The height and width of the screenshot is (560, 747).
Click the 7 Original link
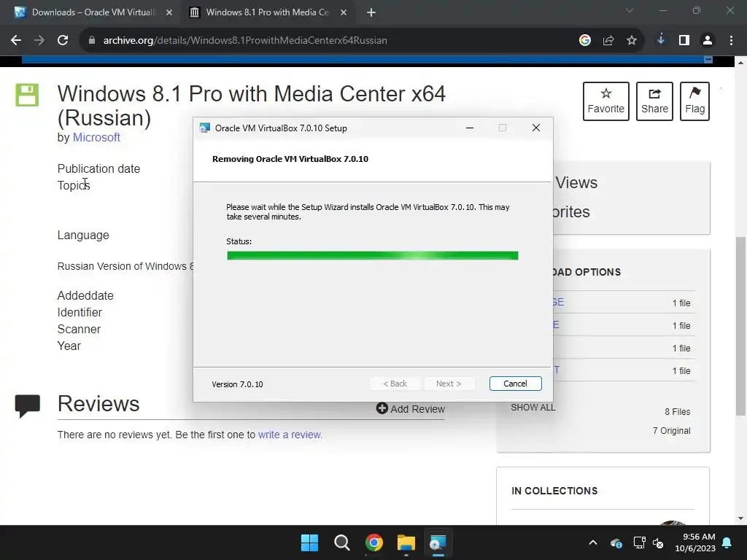[672, 431]
